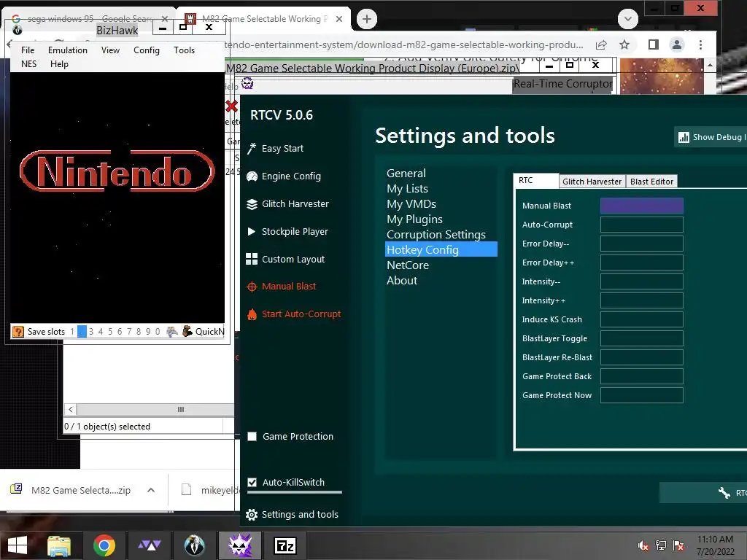Select General in the settings list
This screenshot has width=747, height=560.
406,174
